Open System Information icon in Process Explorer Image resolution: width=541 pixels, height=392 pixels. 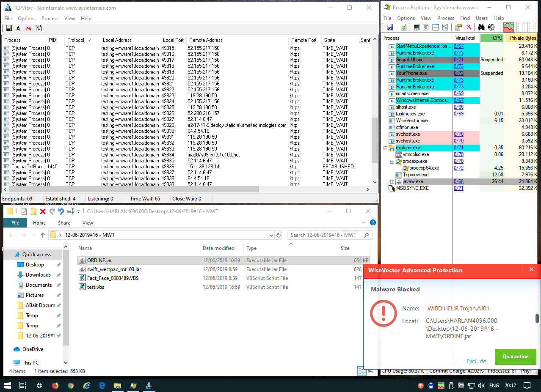coord(417,27)
